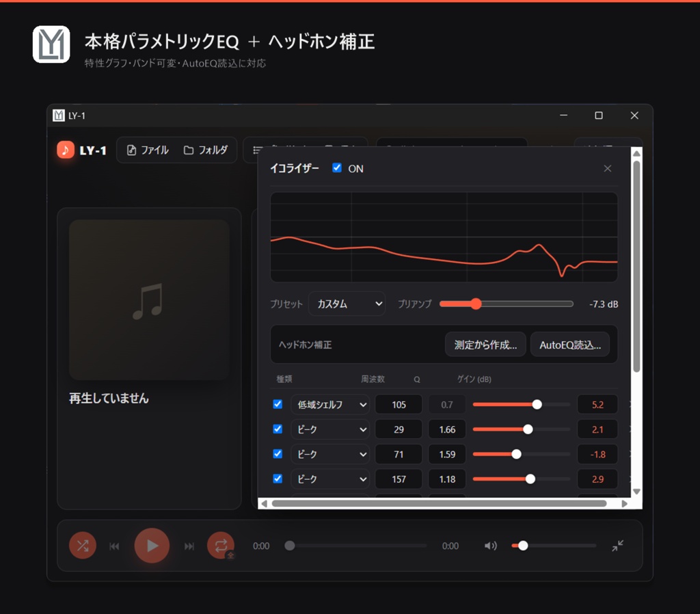This screenshot has height=614, width=700.
Task: Click the EQ frequency response graph
Action: click(444, 237)
